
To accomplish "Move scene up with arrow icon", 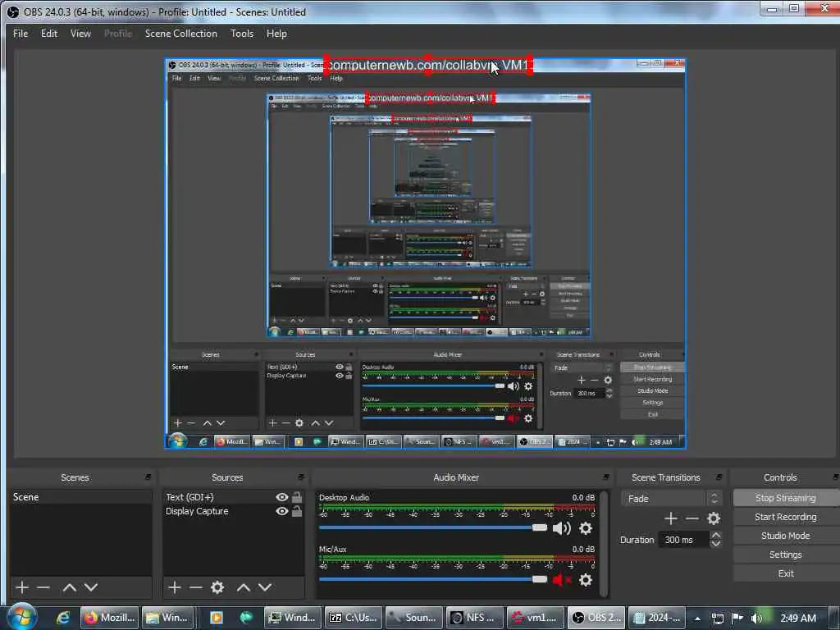I will pyautogui.click(x=69, y=587).
